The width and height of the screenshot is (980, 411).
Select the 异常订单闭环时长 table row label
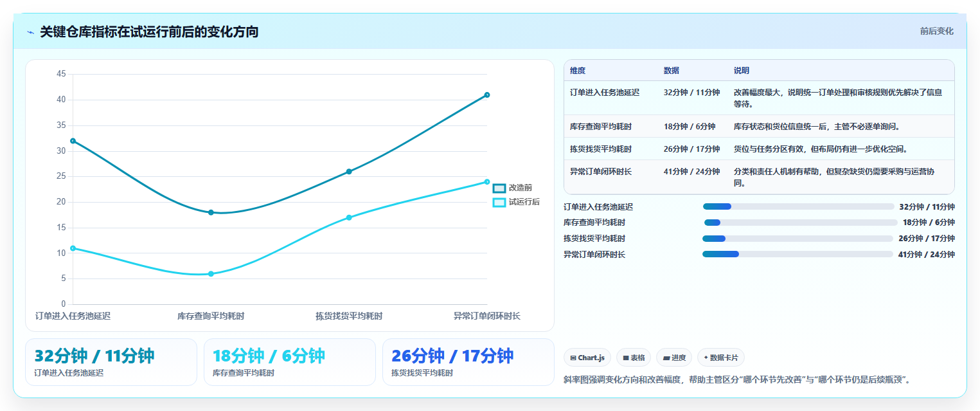coord(601,172)
